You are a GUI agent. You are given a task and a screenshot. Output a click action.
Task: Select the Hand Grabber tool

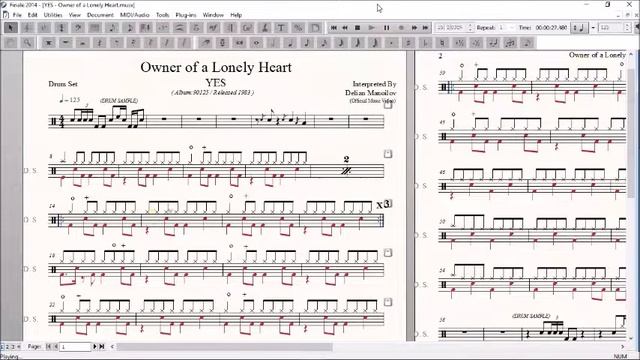11,43
